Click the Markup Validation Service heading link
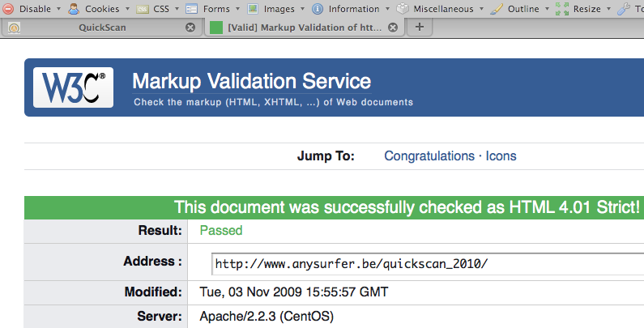This screenshot has height=328, width=644. point(251,81)
